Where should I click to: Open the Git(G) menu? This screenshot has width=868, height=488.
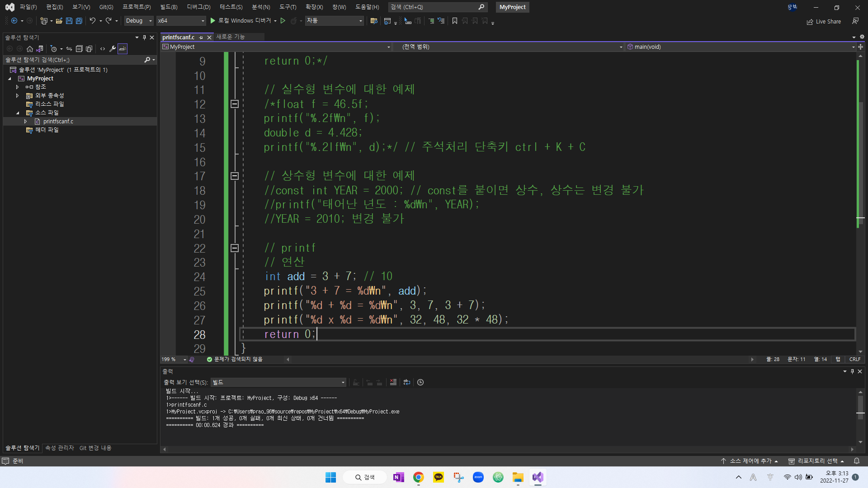106,7
